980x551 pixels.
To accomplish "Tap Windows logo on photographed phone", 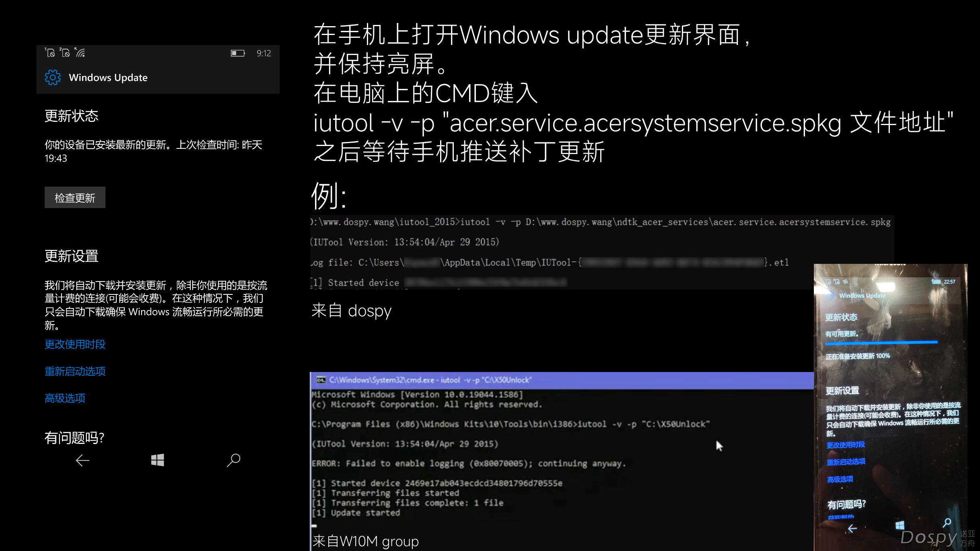I will click(x=900, y=525).
